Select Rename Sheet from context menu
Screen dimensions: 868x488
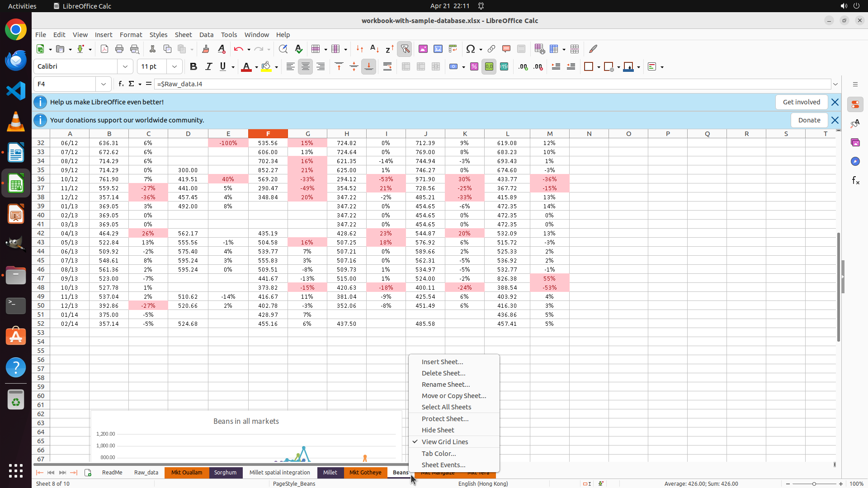point(445,385)
